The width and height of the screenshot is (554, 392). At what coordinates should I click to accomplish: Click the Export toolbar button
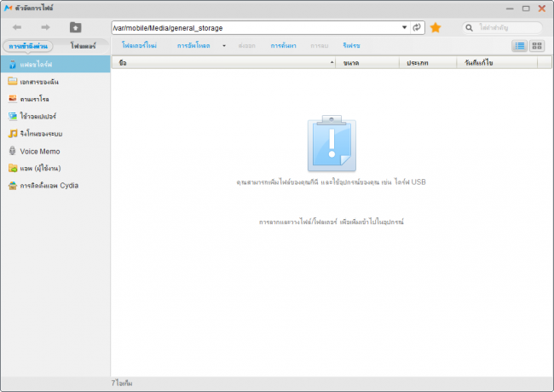click(246, 45)
